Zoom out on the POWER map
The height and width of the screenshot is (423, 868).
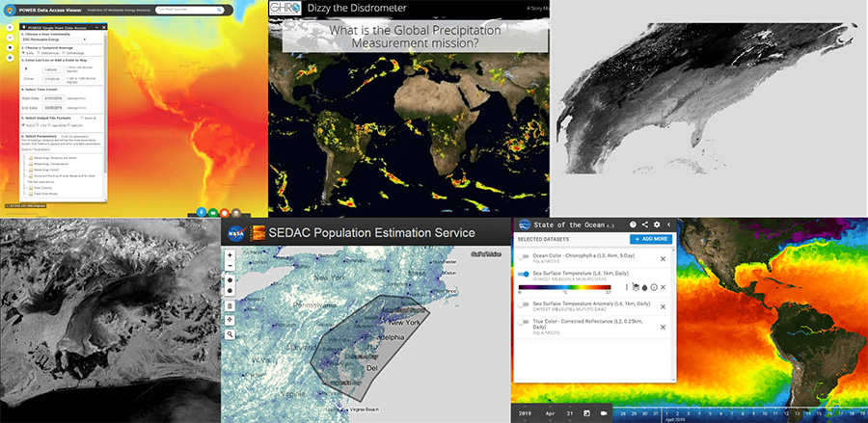click(10, 37)
